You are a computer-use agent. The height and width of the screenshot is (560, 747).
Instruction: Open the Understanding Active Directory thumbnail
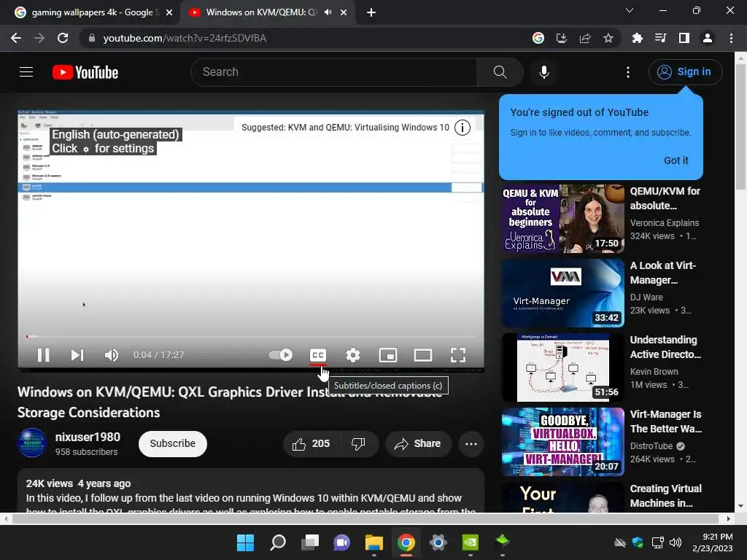tap(562, 367)
